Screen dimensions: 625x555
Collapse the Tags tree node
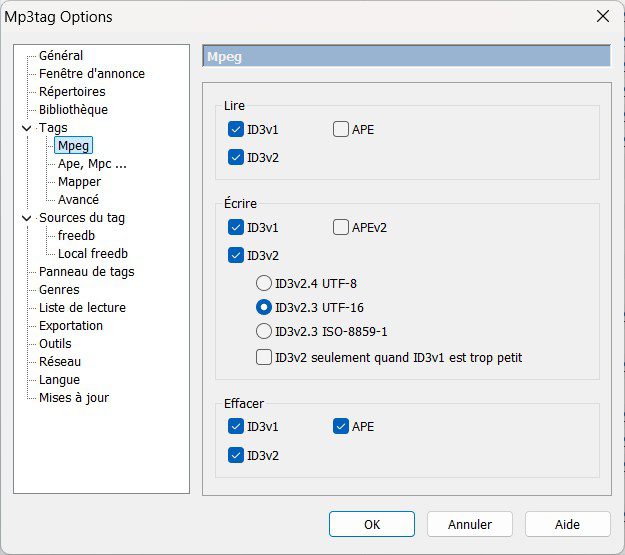click(x=27, y=128)
